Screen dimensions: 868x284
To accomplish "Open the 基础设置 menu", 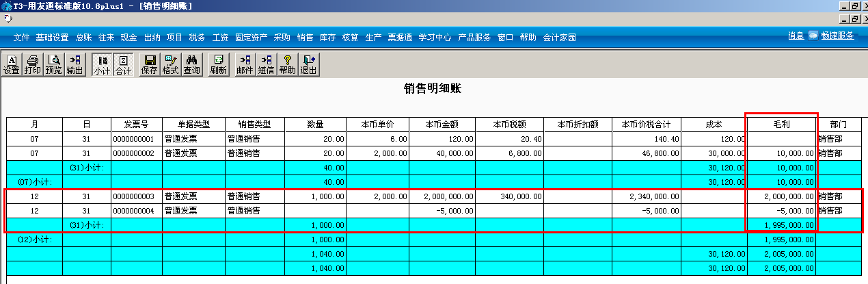I will [52, 38].
